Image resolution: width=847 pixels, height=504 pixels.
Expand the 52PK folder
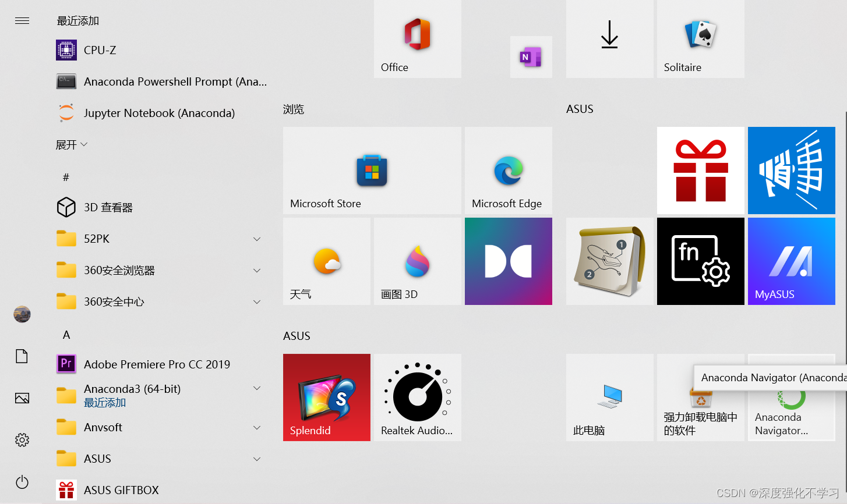(x=161, y=239)
